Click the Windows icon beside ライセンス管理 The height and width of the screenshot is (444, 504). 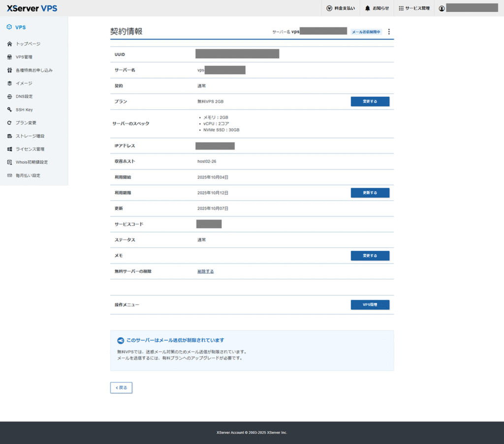(x=9, y=149)
